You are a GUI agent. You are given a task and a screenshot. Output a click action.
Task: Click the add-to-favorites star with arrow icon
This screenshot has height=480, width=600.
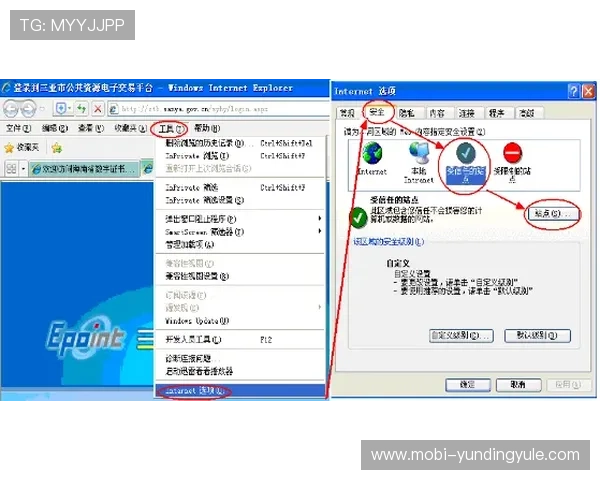click(57, 148)
